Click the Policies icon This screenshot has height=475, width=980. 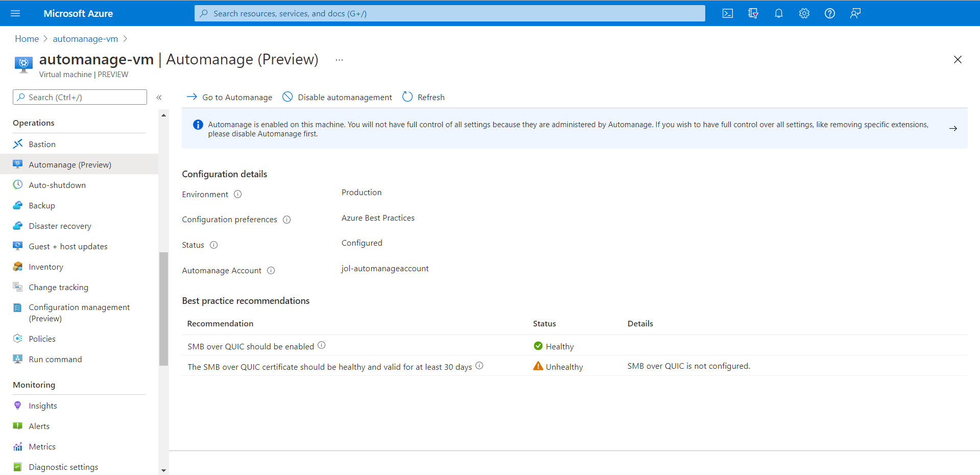pyautogui.click(x=18, y=339)
